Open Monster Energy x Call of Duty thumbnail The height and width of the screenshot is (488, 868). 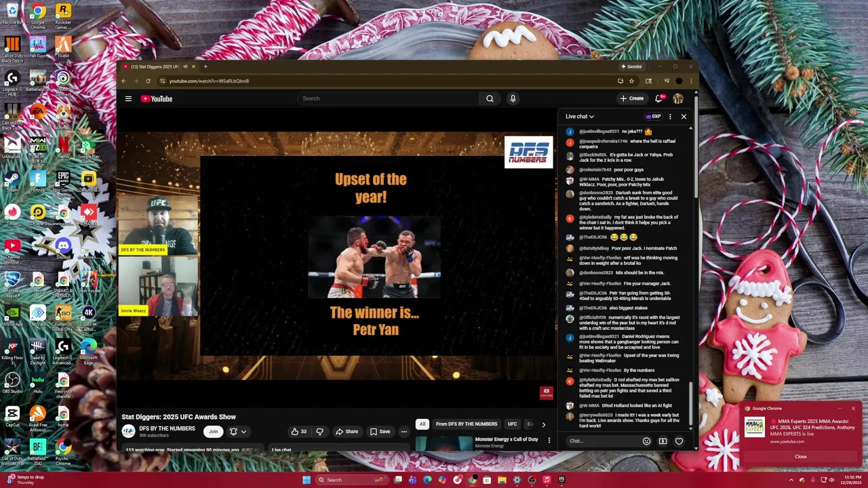pyautogui.click(x=443, y=443)
